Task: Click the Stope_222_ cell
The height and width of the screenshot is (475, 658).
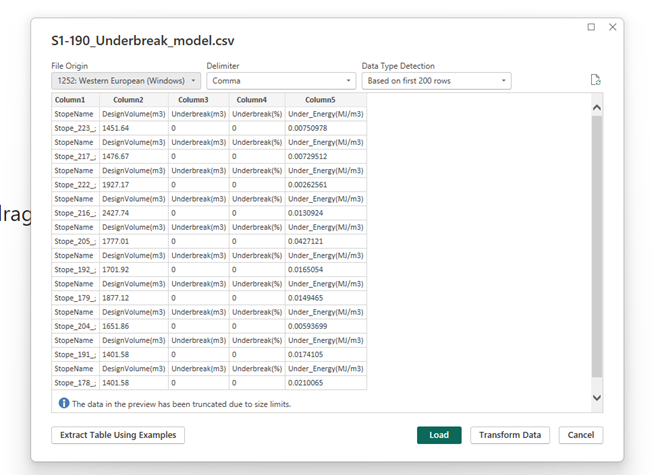Action: [76, 185]
